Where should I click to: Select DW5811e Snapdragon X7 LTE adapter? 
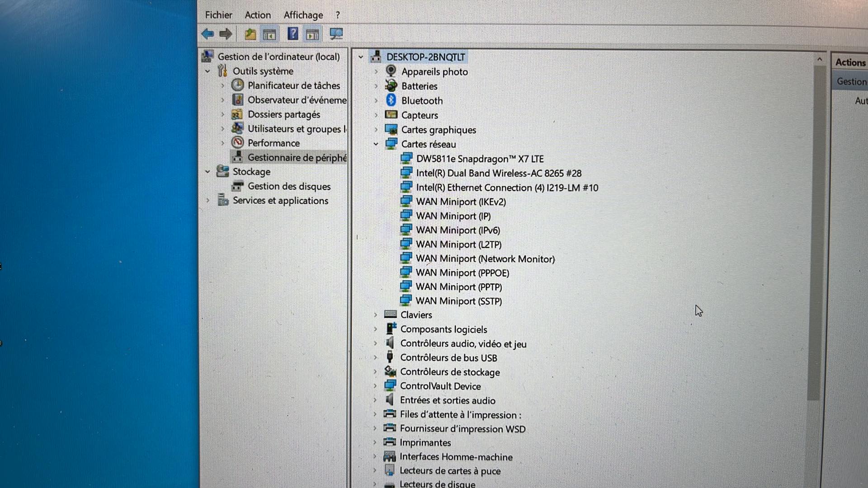[x=479, y=159]
